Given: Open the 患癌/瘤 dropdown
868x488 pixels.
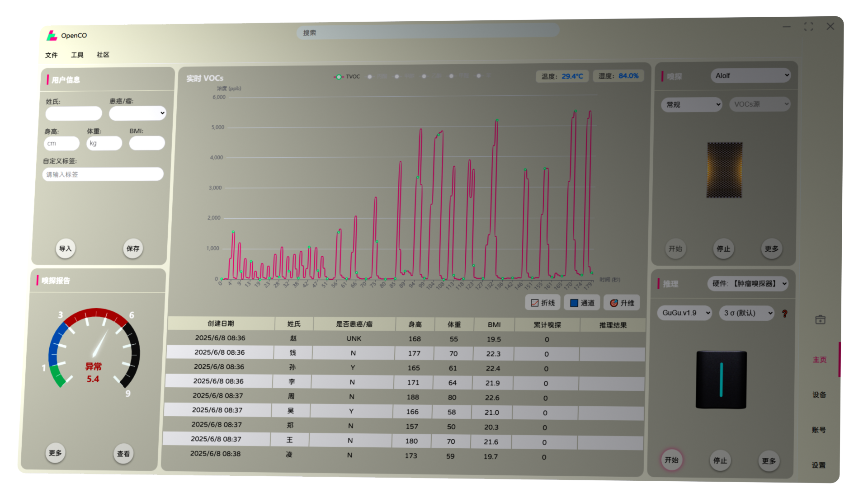Looking at the screenshot, I should 137,113.
